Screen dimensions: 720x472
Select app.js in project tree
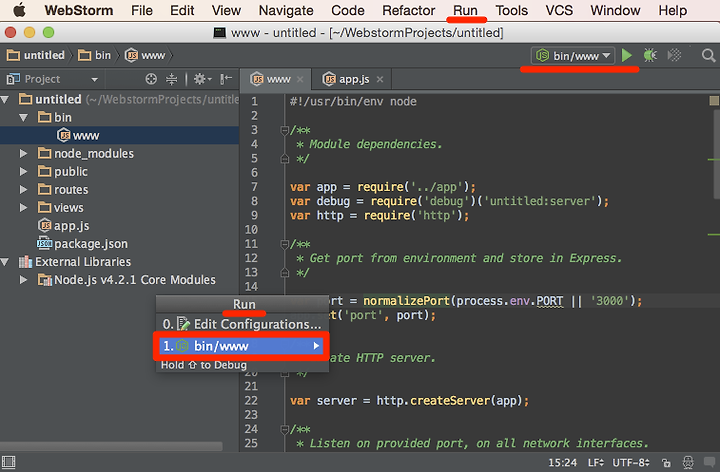(64, 225)
